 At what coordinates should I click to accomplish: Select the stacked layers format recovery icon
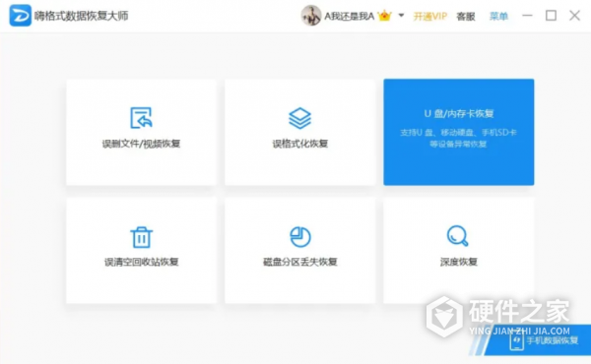click(300, 118)
